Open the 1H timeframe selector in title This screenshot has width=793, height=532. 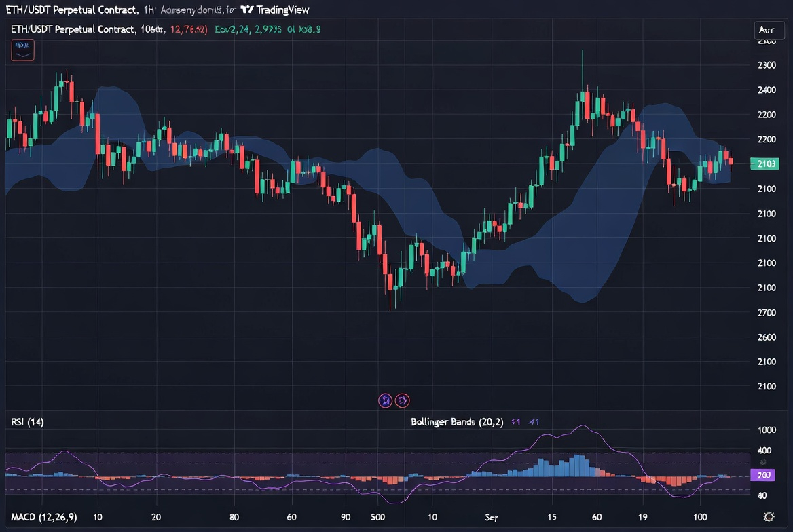coord(149,9)
